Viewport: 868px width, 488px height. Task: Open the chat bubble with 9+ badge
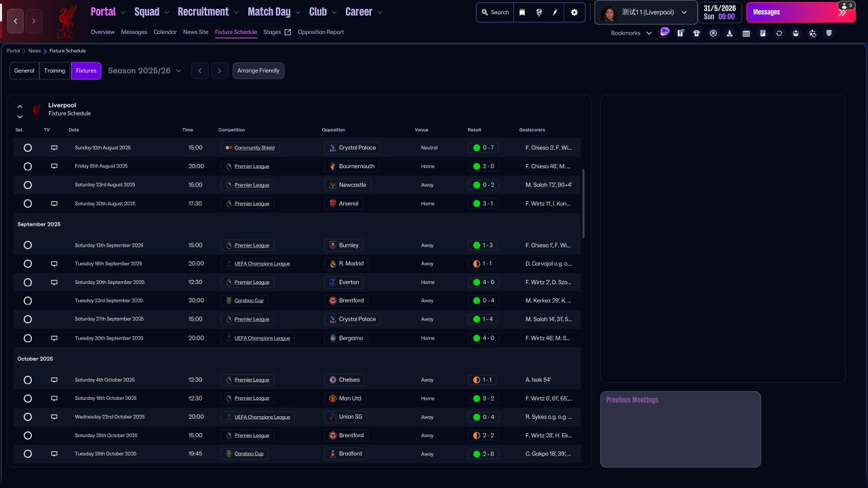pos(664,33)
